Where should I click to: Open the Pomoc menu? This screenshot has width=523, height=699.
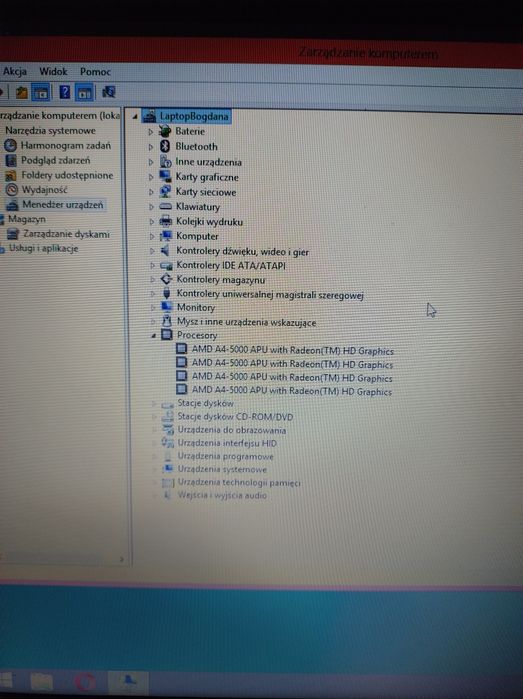[x=95, y=72]
